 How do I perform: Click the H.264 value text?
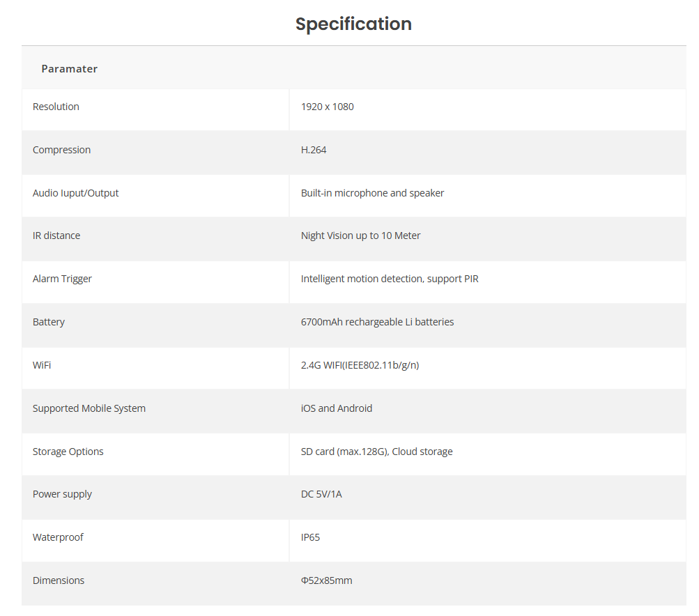coord(314,150)
